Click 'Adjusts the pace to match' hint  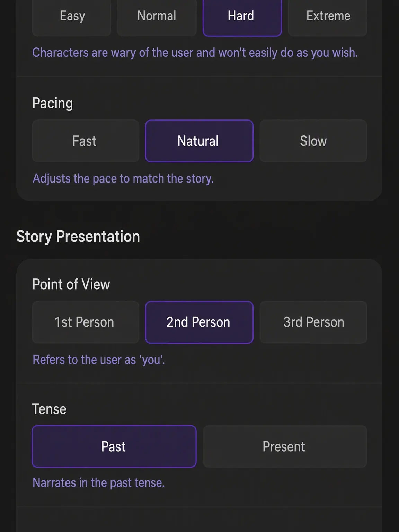click(x=123, y=179)
